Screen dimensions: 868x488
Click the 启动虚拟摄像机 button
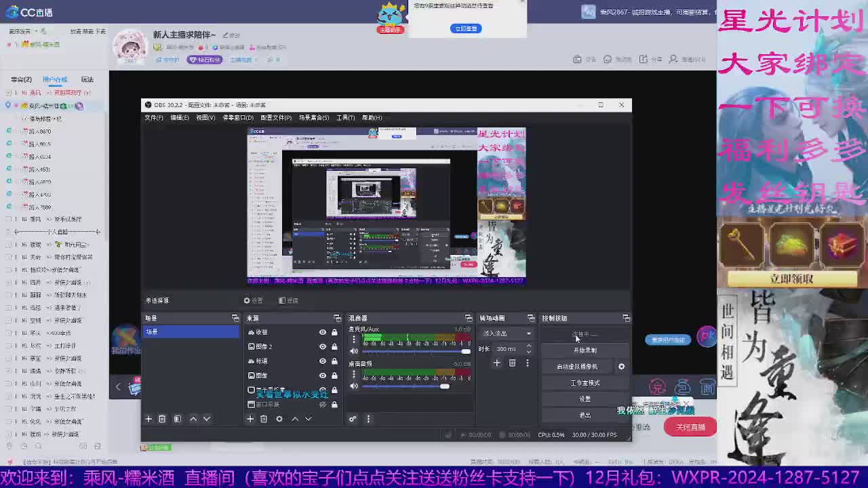coord(577,367)
